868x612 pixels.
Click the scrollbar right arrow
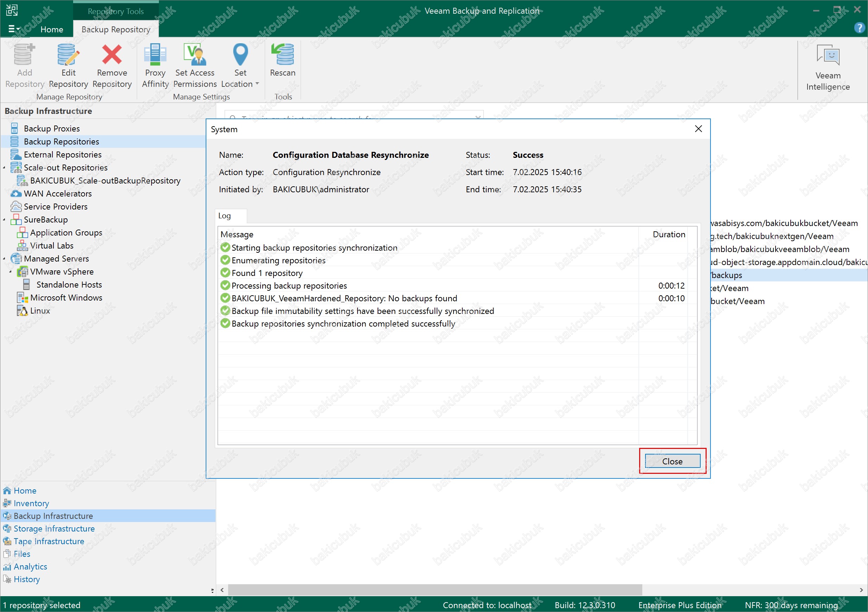pos(861,590)
